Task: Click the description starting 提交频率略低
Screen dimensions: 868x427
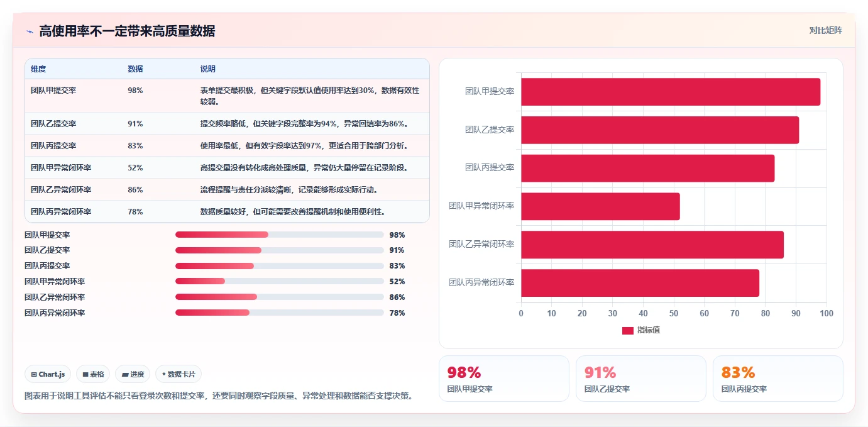Action: [x=304, y=124]
